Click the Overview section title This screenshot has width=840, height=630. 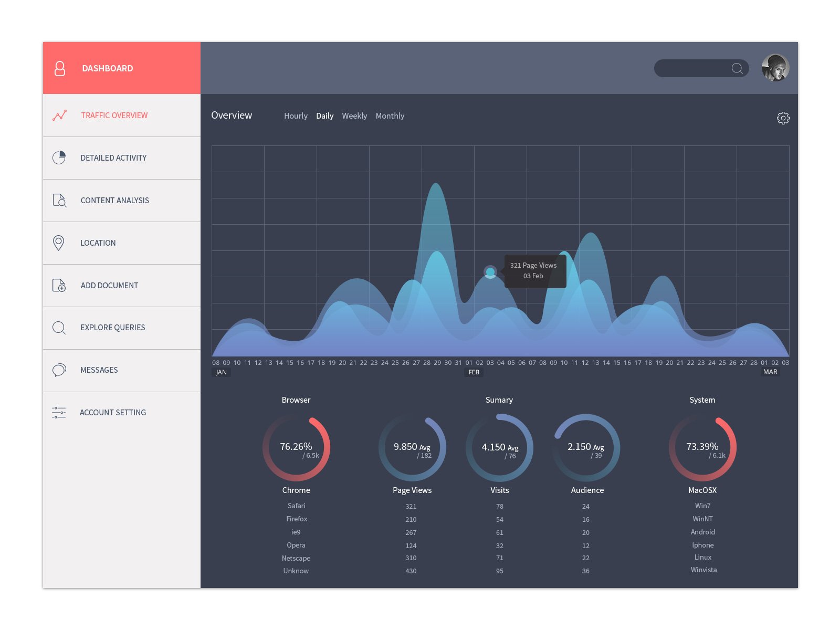(232, 115)
